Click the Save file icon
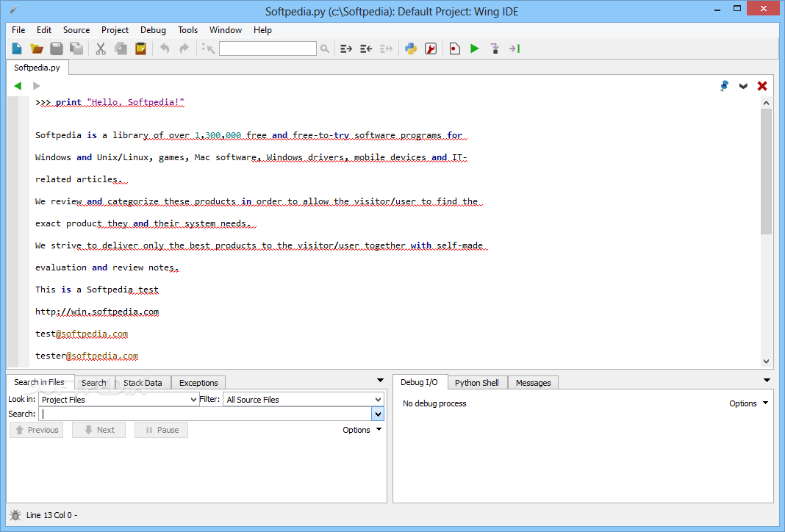This screenshot has width=785, height=532. click(57, 48)
